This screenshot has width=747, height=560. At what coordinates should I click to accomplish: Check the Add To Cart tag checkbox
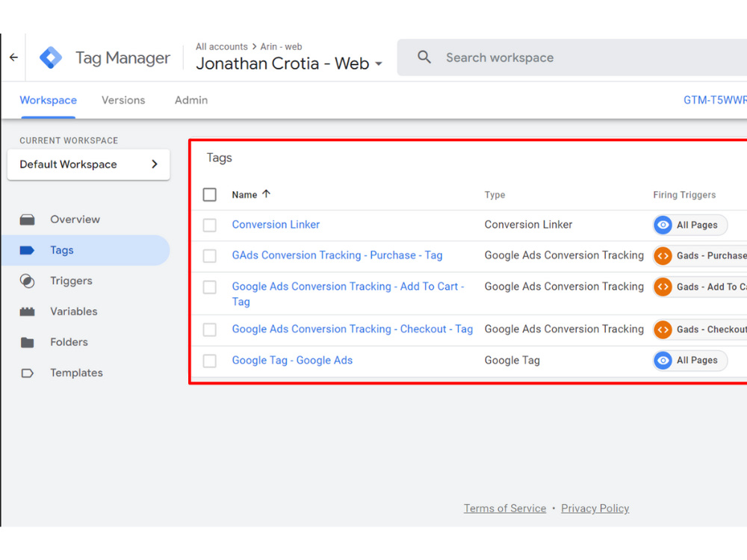[x=210, y=287]
